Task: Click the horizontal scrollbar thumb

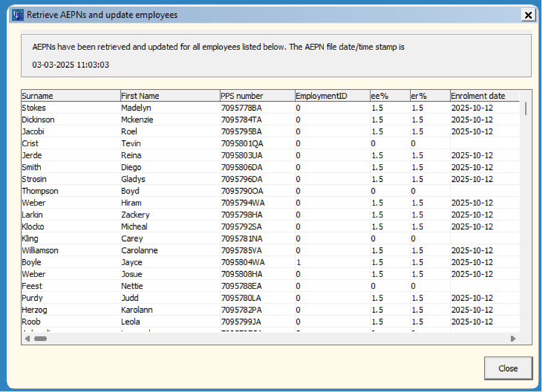Action: [40, 339]
